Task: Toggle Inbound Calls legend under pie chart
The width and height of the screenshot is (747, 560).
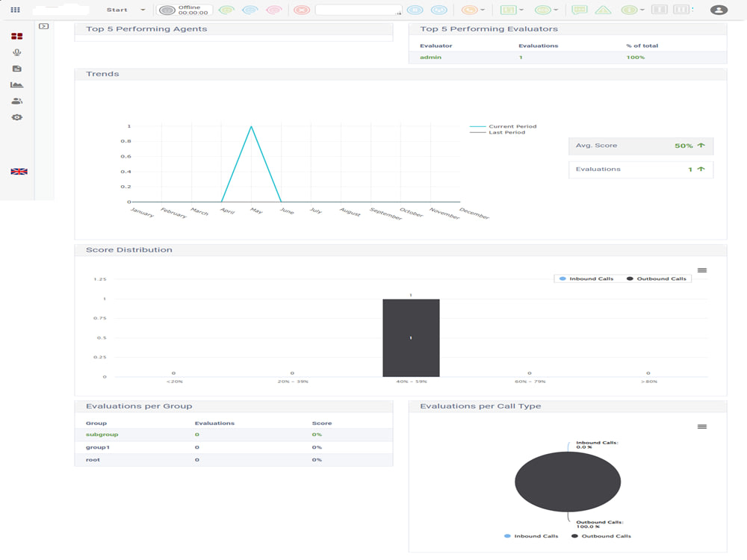Action: [x=531, y=536]
